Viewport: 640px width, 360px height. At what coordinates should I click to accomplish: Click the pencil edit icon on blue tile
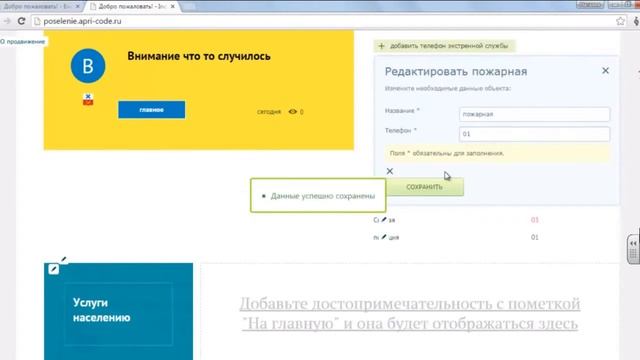(x=53, y=269)
